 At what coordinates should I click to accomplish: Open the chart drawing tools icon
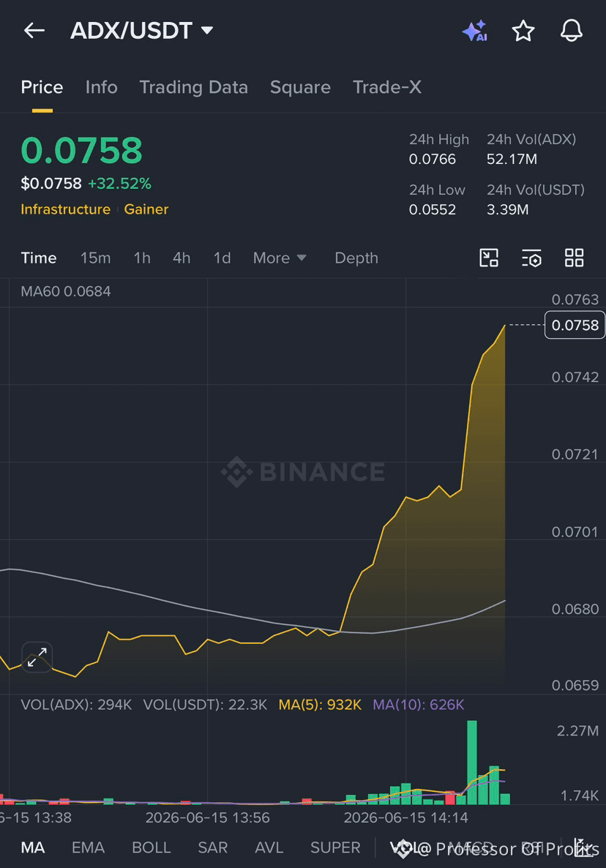(489, 258)
